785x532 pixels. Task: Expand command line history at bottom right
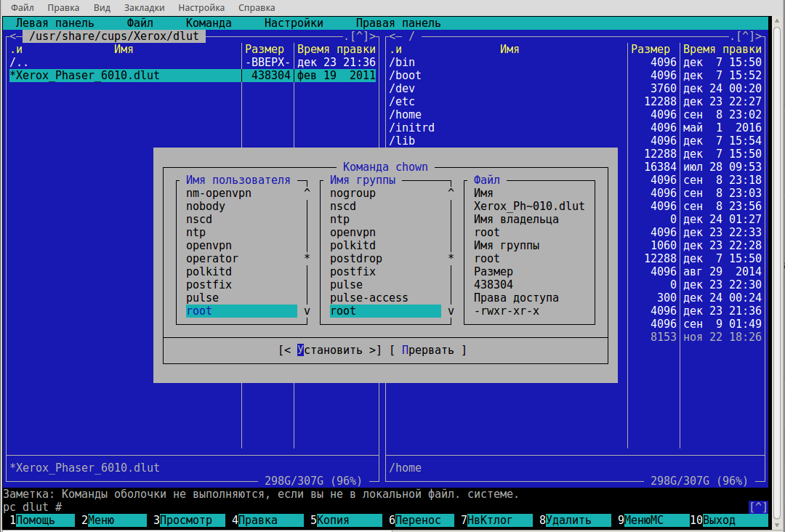click(x=757, y=507)
